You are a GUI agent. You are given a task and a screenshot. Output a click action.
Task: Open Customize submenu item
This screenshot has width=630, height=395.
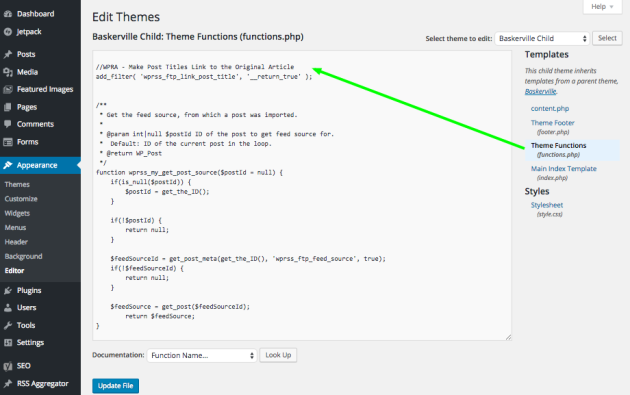(x=21, y=199)
